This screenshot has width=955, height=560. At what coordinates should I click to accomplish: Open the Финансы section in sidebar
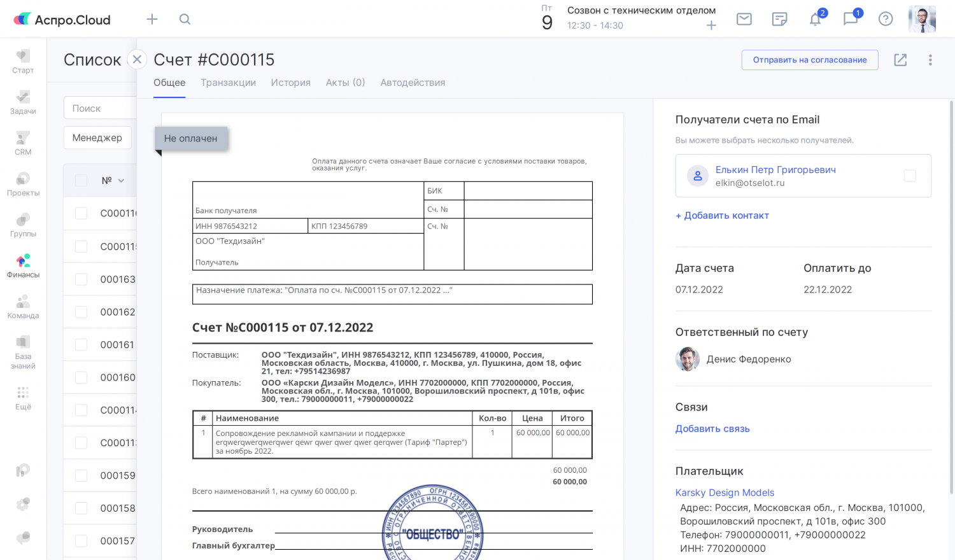[23, 266]
